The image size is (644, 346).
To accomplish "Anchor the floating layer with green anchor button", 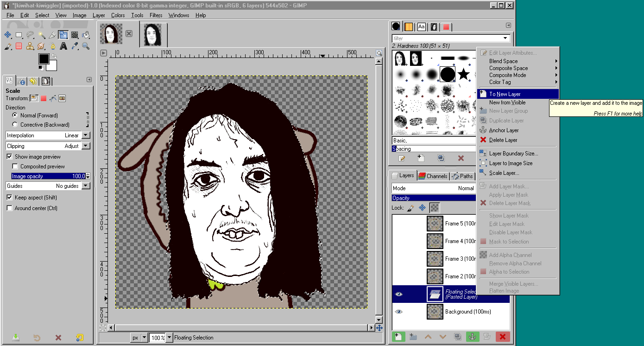I will [472, 337].
